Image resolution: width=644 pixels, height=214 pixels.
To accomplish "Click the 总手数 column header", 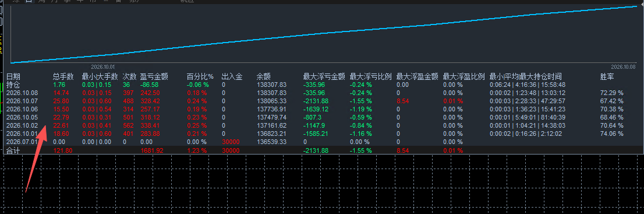I will [63, 76].
